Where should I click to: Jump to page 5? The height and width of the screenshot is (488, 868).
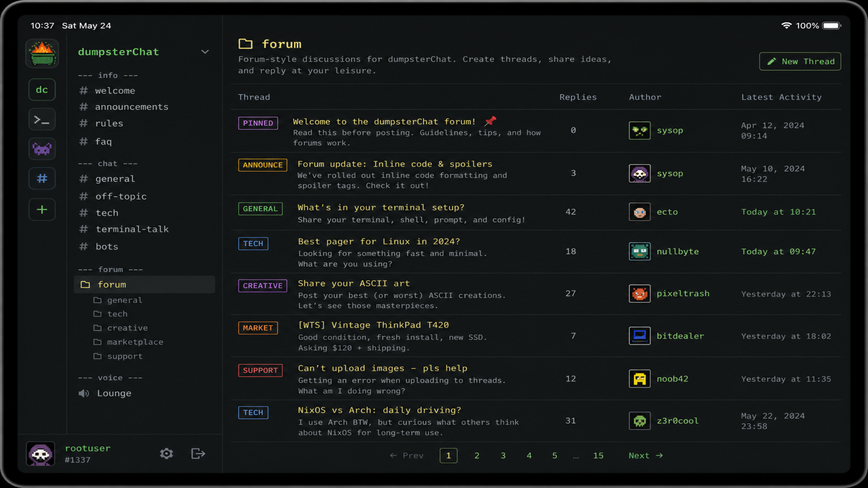(x=555, y=455)
